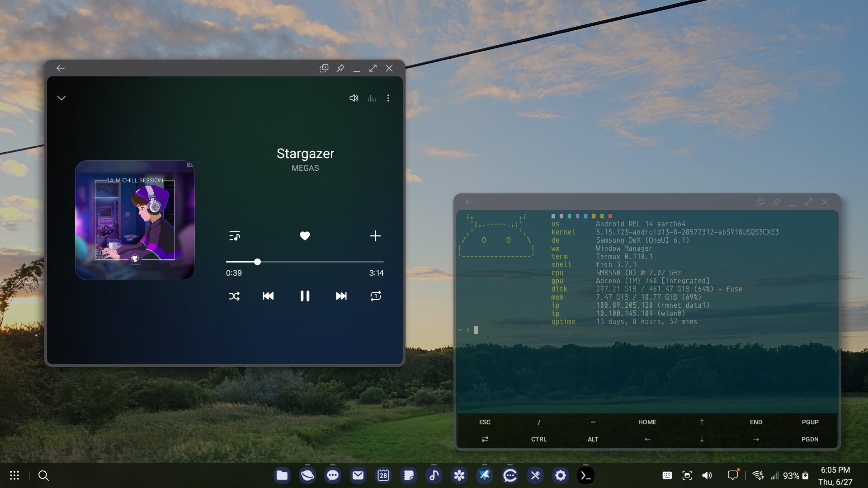Click the playback progress slider handle

(257, 262)
